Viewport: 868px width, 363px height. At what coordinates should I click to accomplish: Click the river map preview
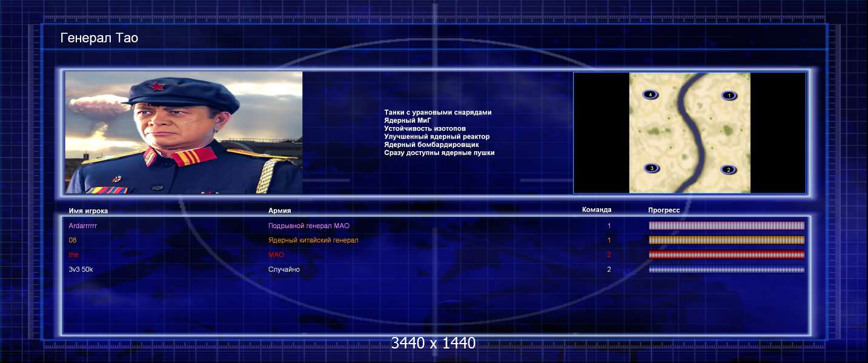[x=690, y=132]
